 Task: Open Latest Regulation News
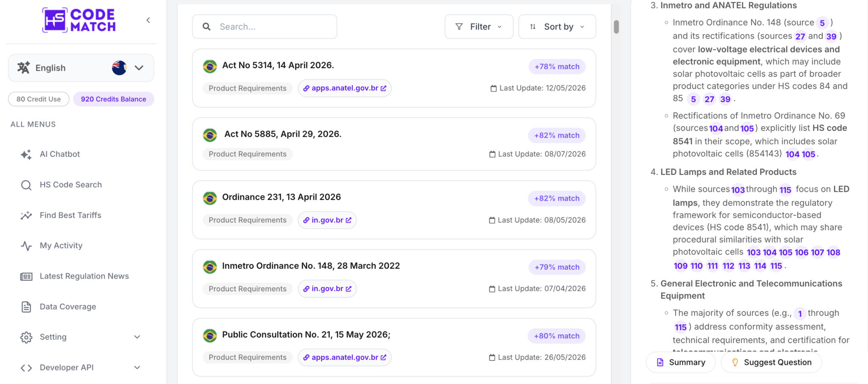(84, 276)
